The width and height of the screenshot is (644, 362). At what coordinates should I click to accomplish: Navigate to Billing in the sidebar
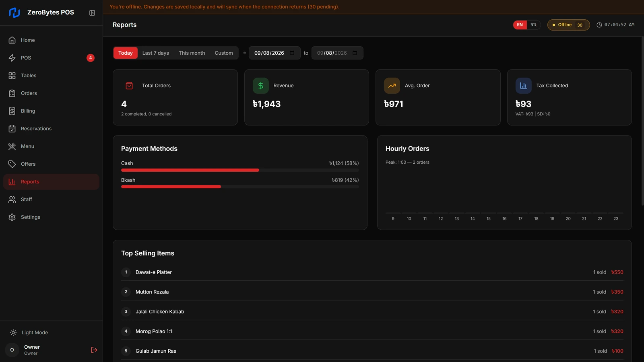coord(51,111)
